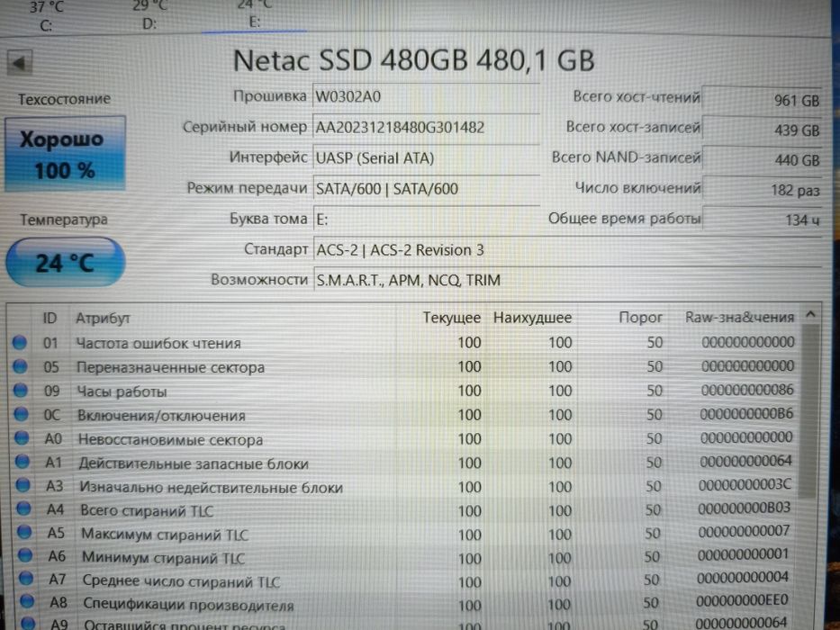Click the status dot for row 05
The image size is (840, 630).
tap(21, 366)
